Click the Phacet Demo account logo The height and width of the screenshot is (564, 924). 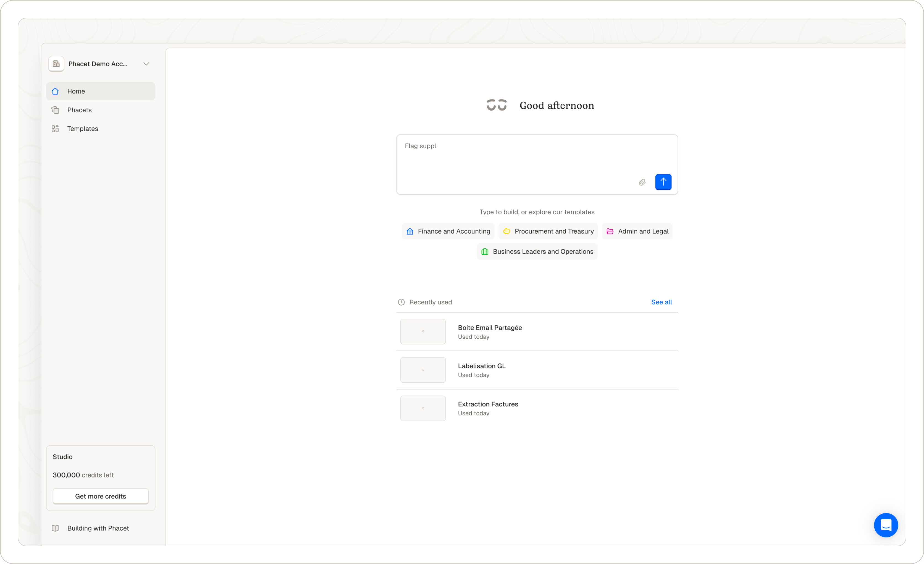click(56, 64)
